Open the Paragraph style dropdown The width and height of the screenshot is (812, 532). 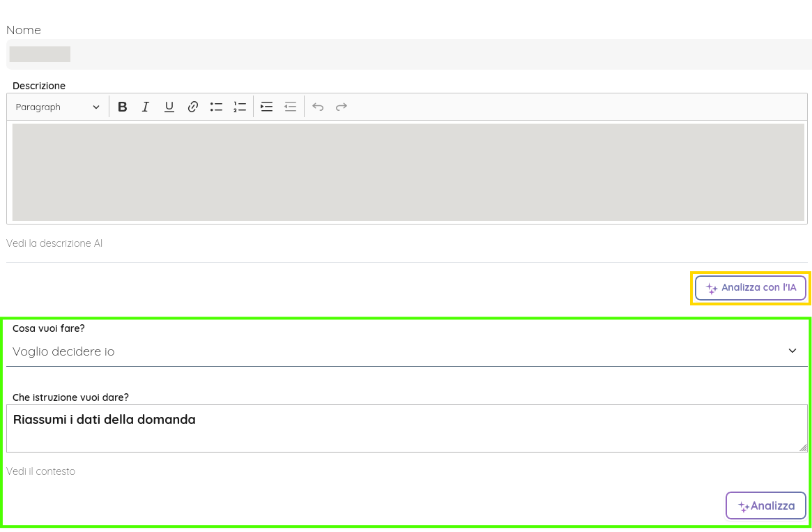[58, 107]
